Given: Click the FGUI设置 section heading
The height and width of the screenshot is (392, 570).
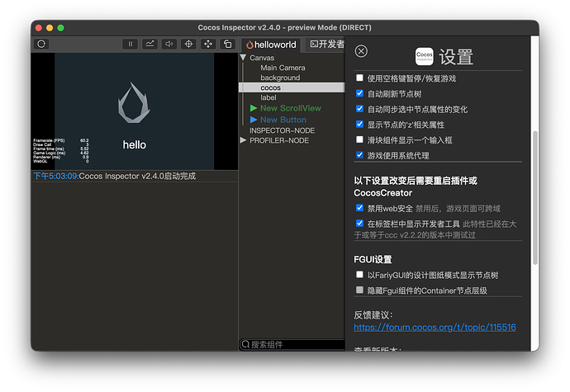Looking at the screenshot, I should tap(373, 259).
